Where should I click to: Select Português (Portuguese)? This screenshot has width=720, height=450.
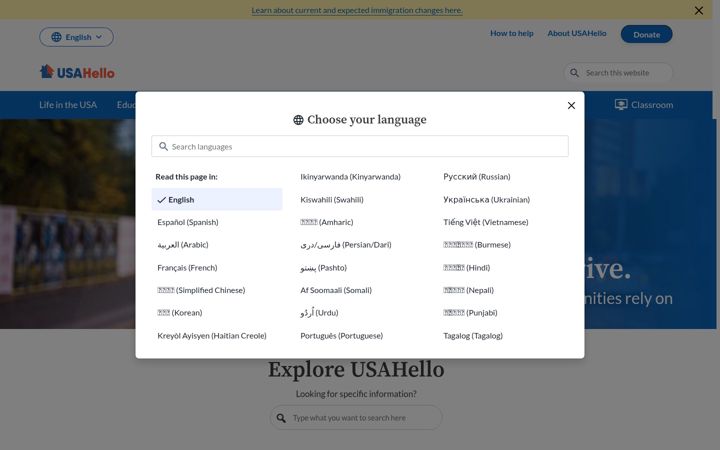[x=342, y=336]
